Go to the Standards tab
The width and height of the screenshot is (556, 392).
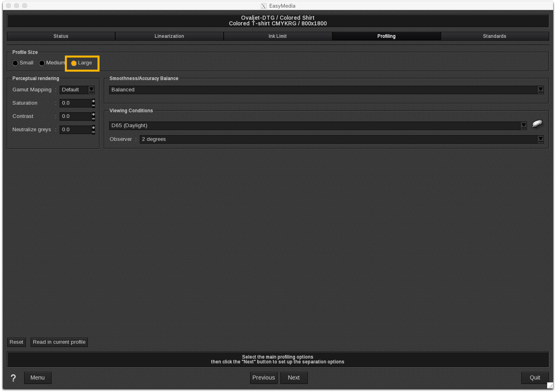494,36
